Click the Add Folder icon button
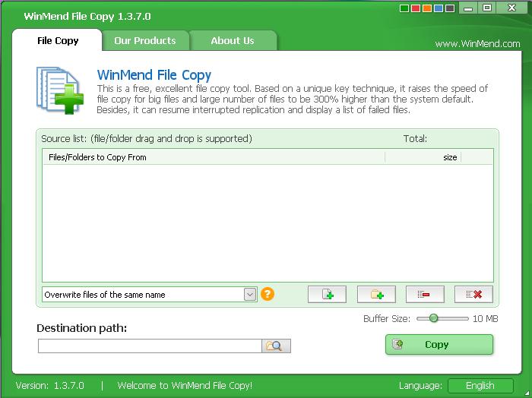Screen dimensions: 532x398 click(375, 294)
